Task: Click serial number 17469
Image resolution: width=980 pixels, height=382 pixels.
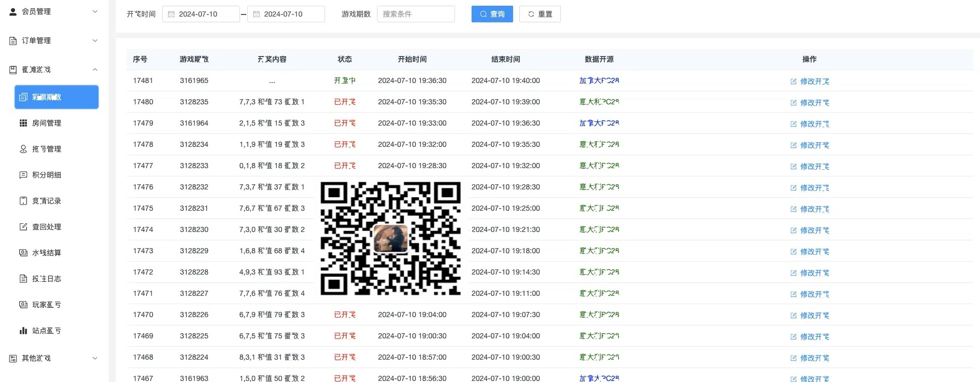Action: tap(143, 336)
